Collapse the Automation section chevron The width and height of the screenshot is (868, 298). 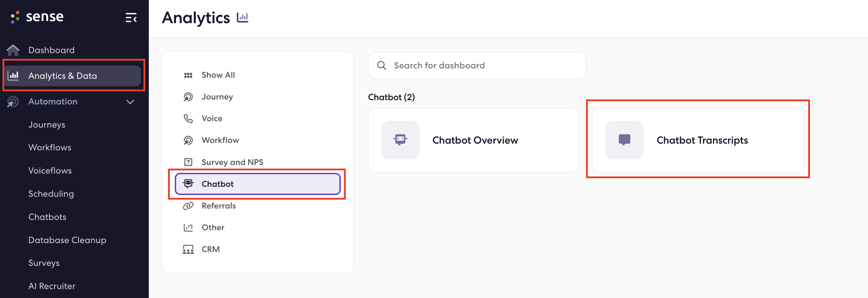coord(130,102)
